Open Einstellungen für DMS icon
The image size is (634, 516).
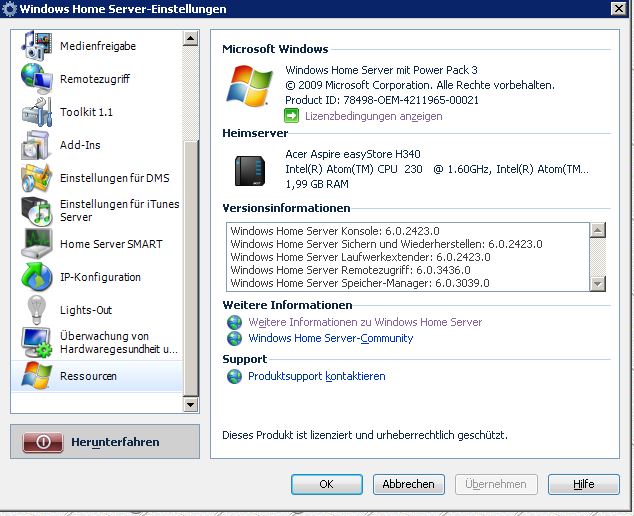tap(36, 178)
